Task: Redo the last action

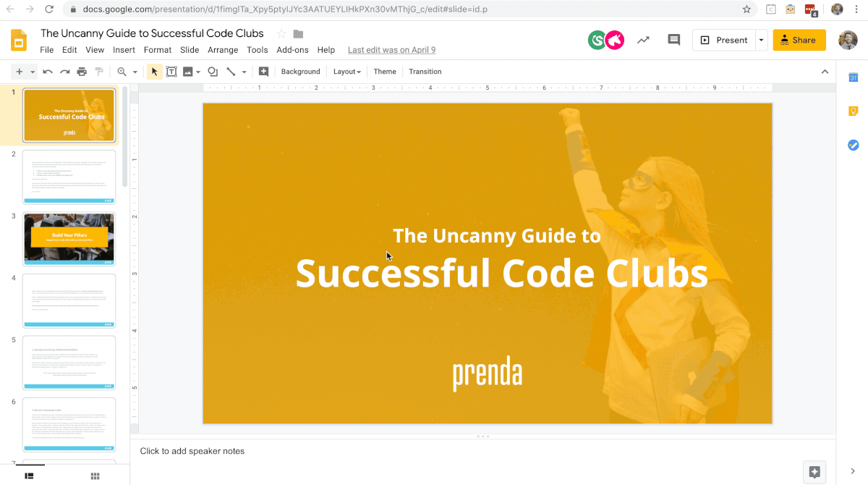Action: pyautogui.click(x=64, y=72)
